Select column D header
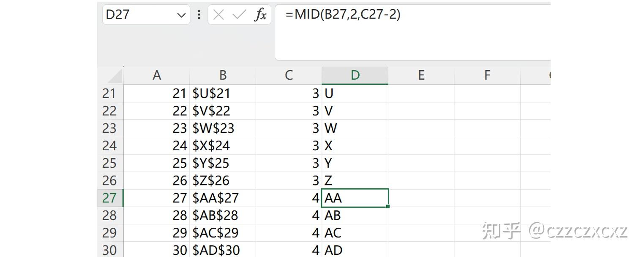Screen dimensions: 644x257 [355, 75]
